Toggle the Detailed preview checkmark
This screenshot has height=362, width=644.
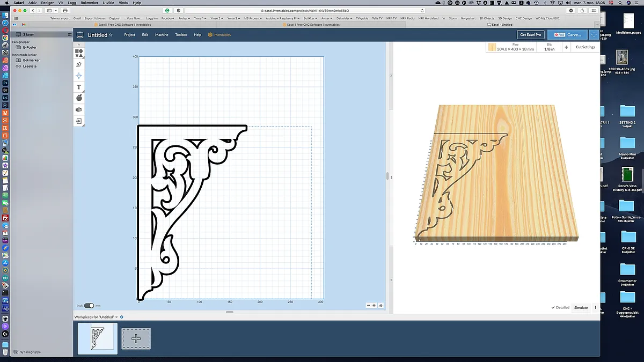[x=553, y=307]
